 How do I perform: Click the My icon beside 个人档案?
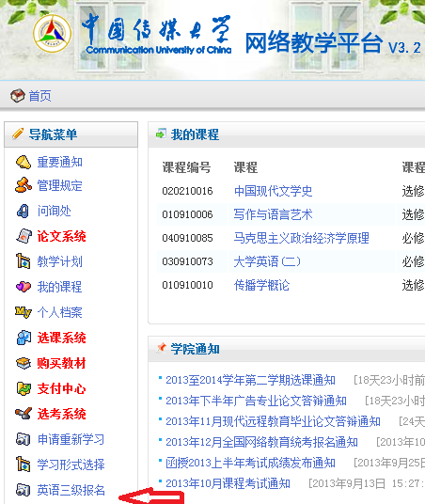(24, 312)
